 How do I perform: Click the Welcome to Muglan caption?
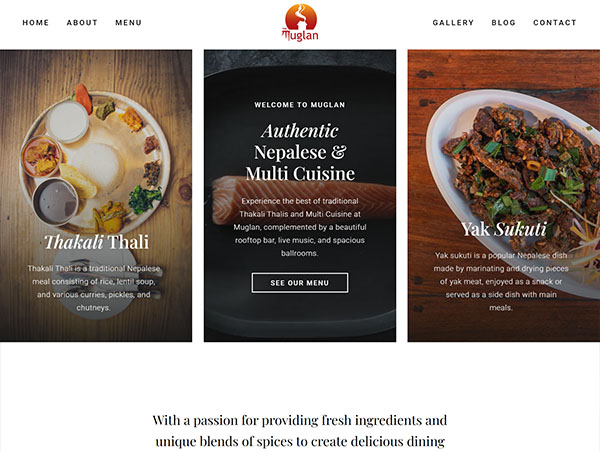click(300, 105)
